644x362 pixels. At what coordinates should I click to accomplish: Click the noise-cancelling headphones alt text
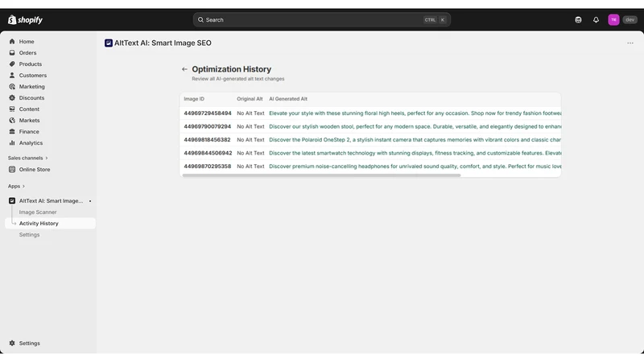(415, 167)
